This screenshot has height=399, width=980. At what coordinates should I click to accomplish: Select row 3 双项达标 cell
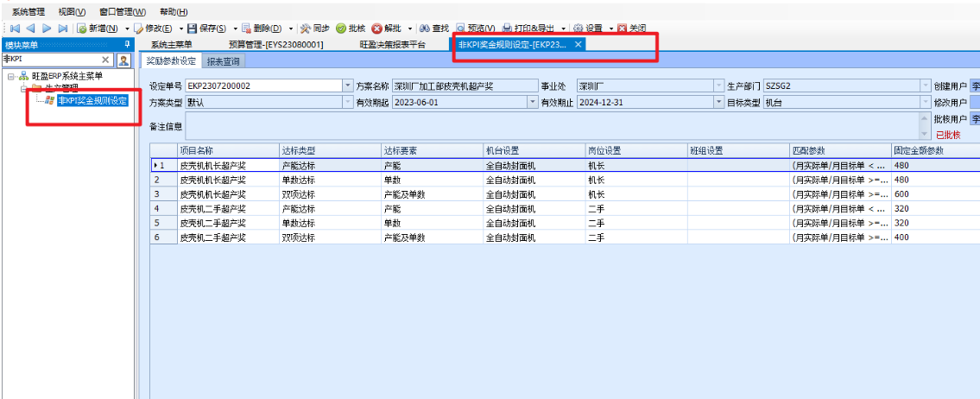click(330, 194)
